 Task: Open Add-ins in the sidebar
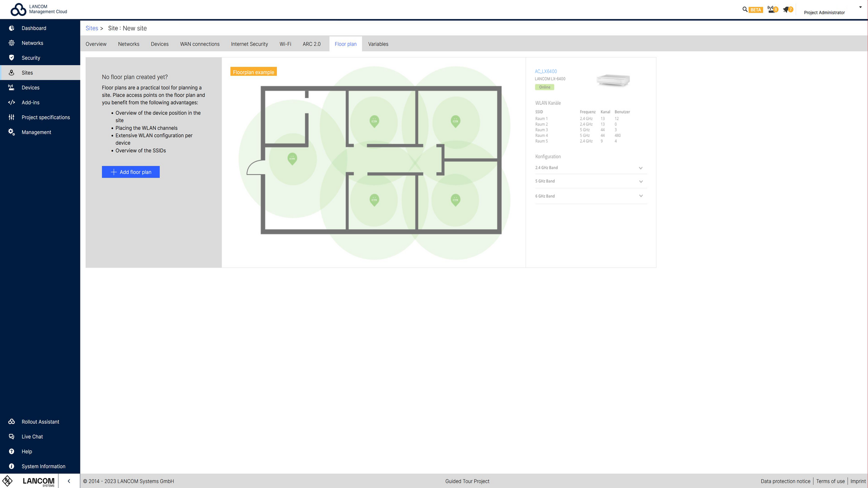tap(30, 103)
